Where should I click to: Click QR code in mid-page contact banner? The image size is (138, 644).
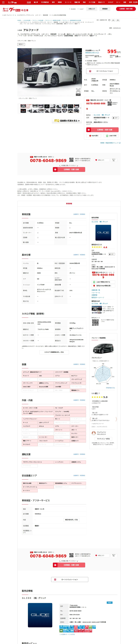click(71, 159)
